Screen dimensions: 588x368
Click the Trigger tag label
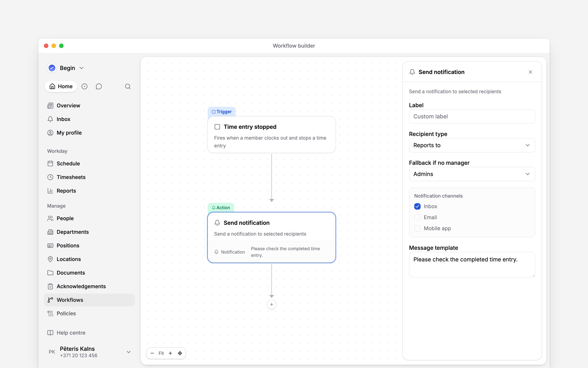click(x=221, y=112)
